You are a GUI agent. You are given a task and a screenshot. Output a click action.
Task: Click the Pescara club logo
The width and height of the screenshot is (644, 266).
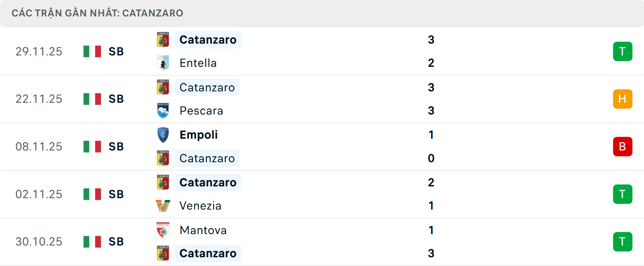click(163, 110)
